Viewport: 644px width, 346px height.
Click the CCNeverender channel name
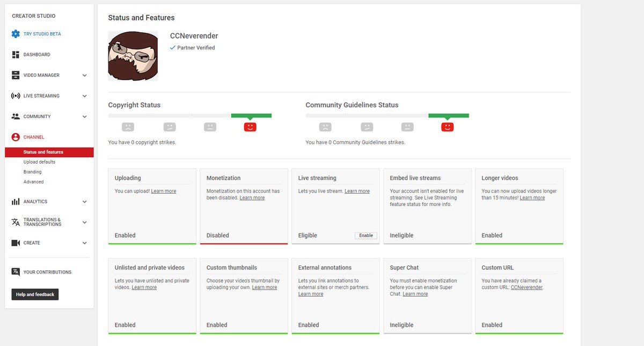(194, 36)
